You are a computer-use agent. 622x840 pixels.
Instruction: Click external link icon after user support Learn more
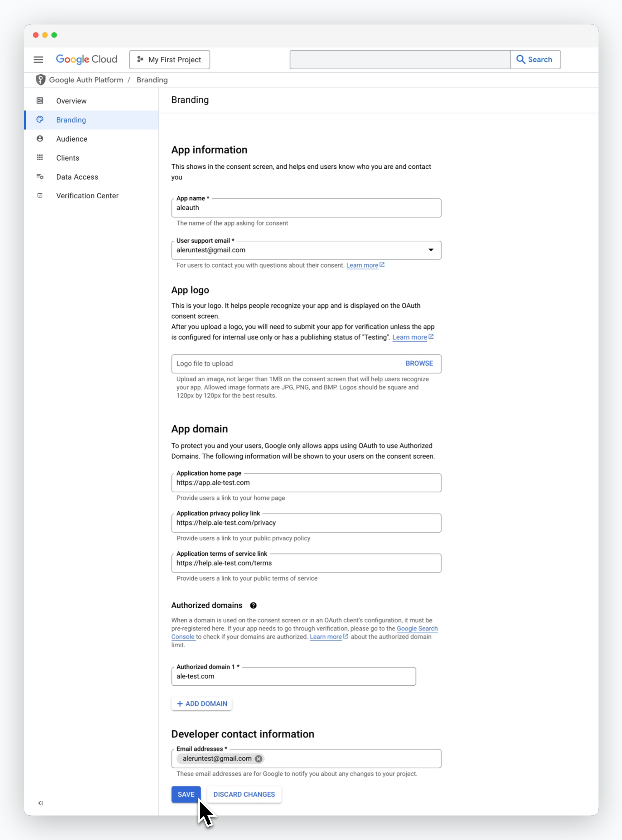[x=382, y=265]
